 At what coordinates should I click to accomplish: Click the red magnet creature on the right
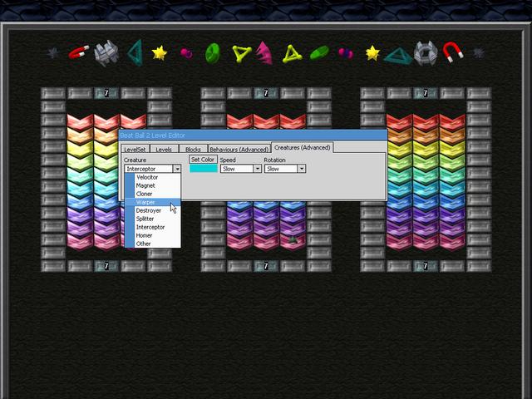pos(453,52)
